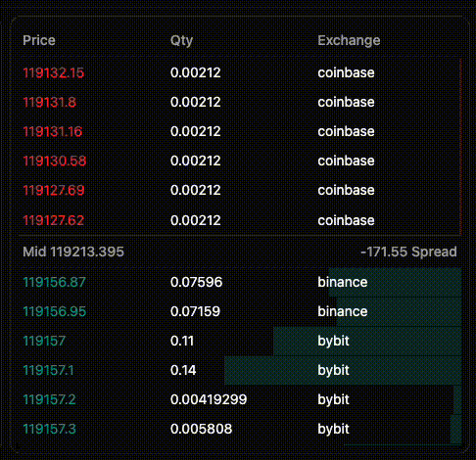The image size is (476, 460).
Task: Click quantity 0.07596
Action: coord(196,282)
